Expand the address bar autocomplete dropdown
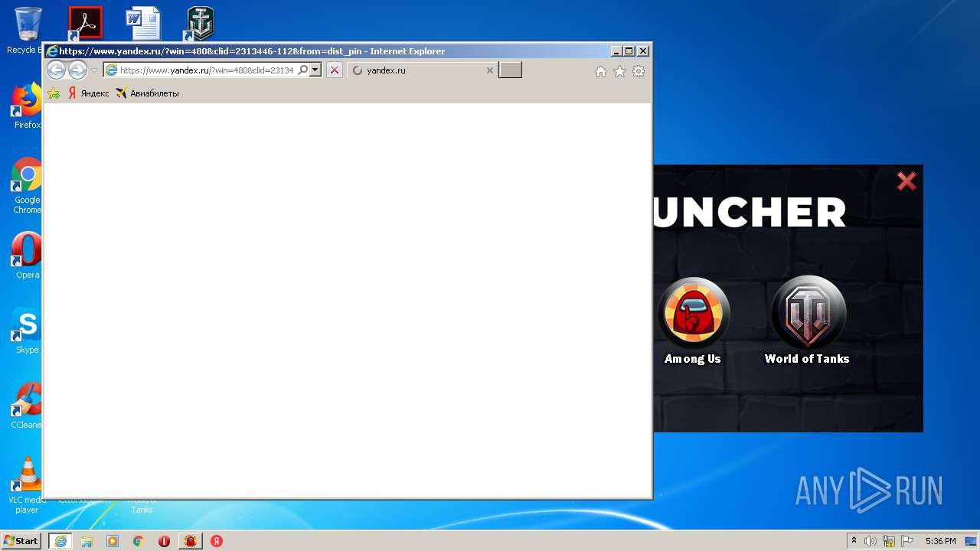The image size is (980, 551). (x=315, y=70)
